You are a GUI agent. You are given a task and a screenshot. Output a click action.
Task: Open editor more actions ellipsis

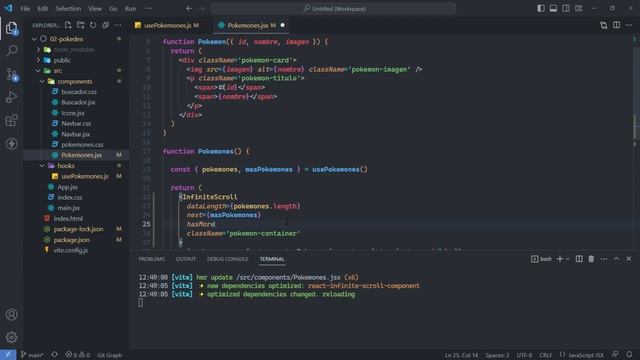coord(629,25)
